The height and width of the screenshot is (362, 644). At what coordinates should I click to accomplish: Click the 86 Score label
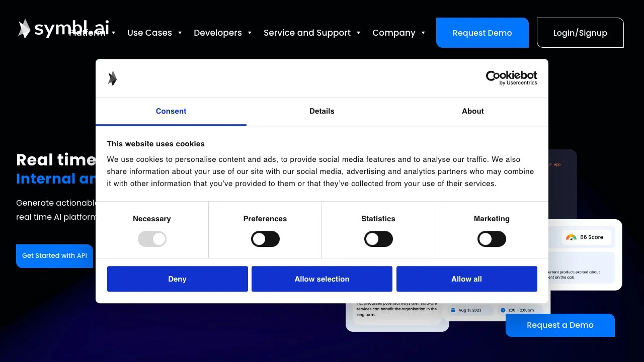point(592,237)
